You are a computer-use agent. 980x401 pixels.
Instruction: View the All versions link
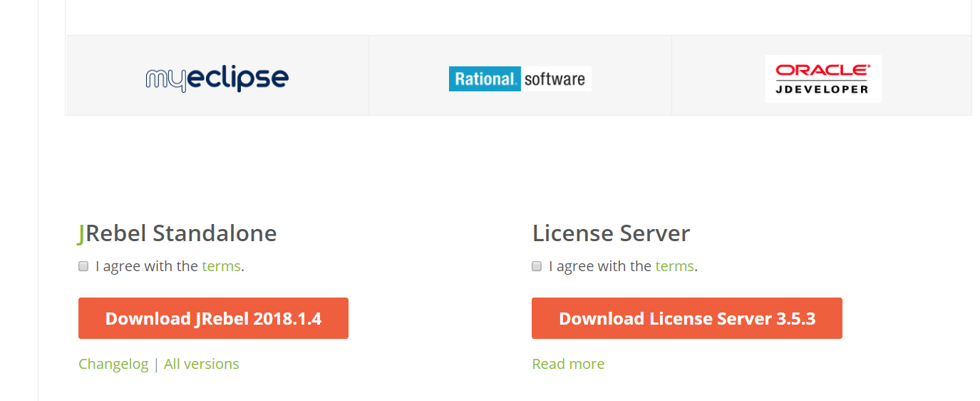coord(202,364)
